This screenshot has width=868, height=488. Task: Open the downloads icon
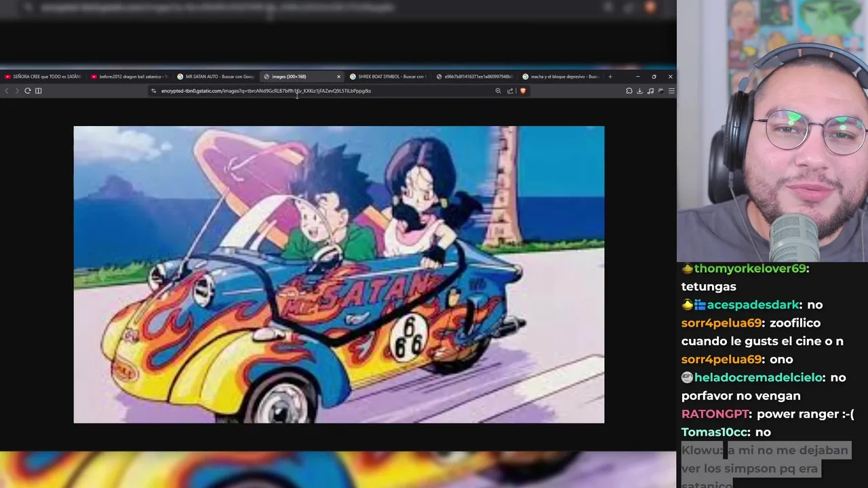(x=639, y=91)
